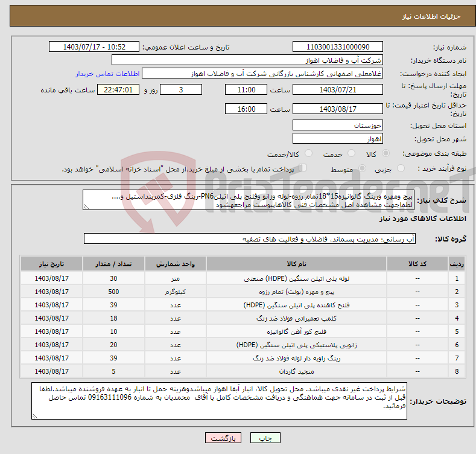The width and height of the screenshot is (476, 454).
Task: Click the چاپ (print) button
Action: (265, 438)
